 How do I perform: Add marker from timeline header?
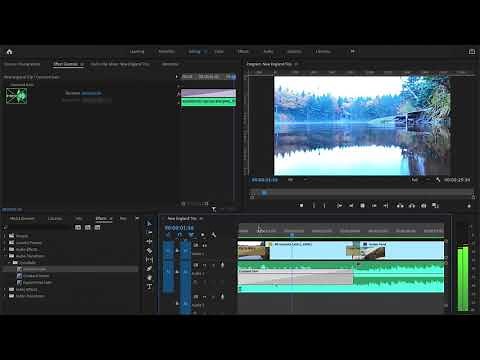coord(202,235)
